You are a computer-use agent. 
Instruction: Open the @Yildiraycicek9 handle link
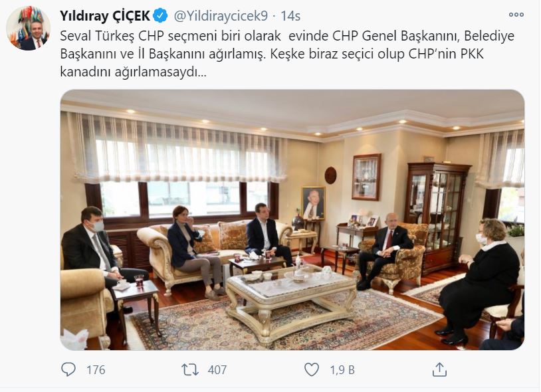tap(221, 16)
